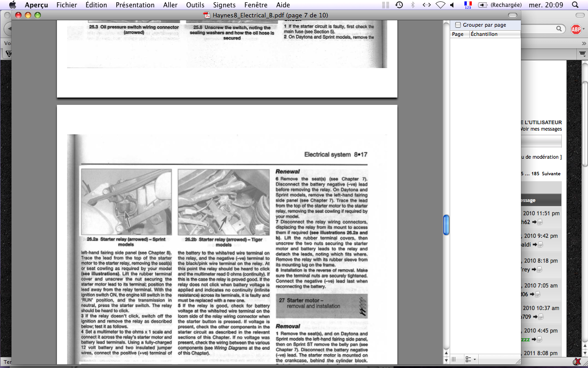Click the Starter relay Sprint models photo

pyautogui.click(x=126, y=202)
